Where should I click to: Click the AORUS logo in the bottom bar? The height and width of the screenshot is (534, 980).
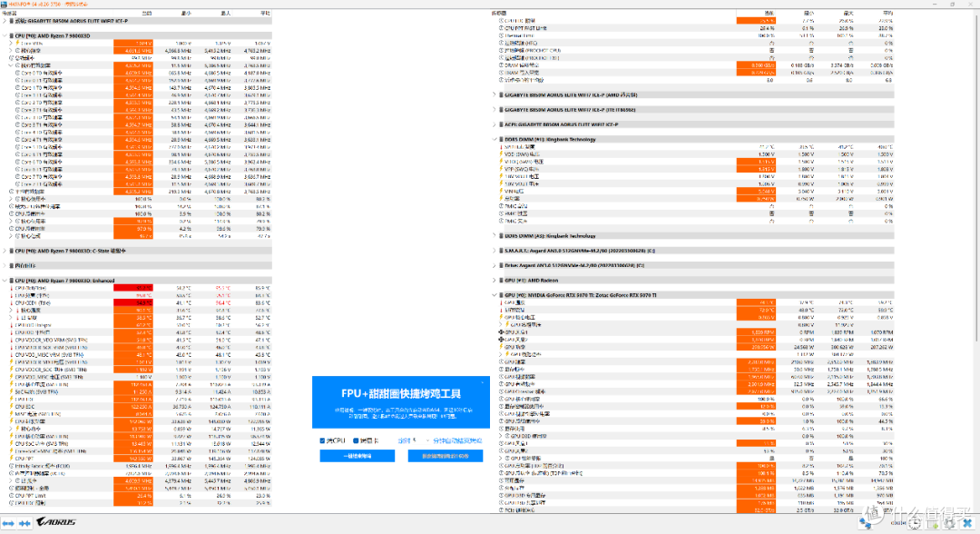click(x=55, y=522)
